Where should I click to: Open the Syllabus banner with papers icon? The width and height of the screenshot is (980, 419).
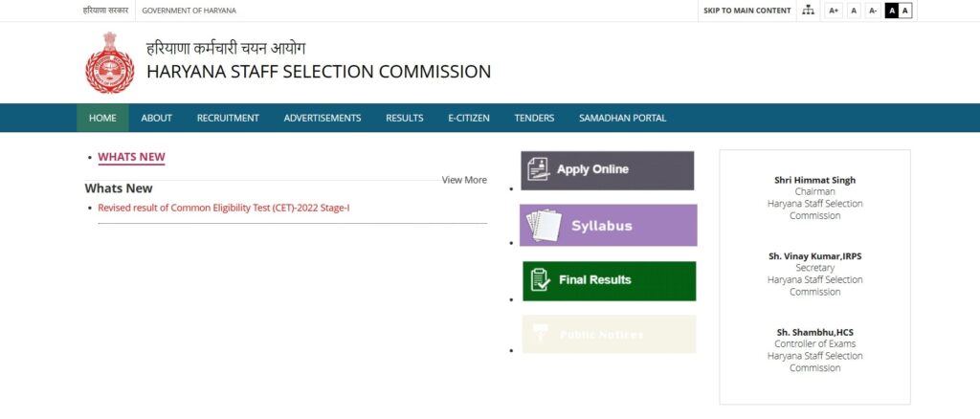[608, 226]
